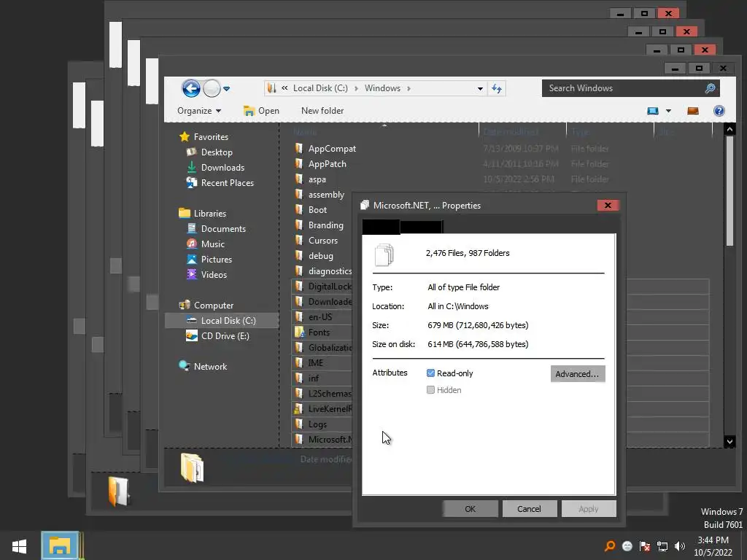
Task: Select Computer in navigation pane
Action: pos(206,306)
